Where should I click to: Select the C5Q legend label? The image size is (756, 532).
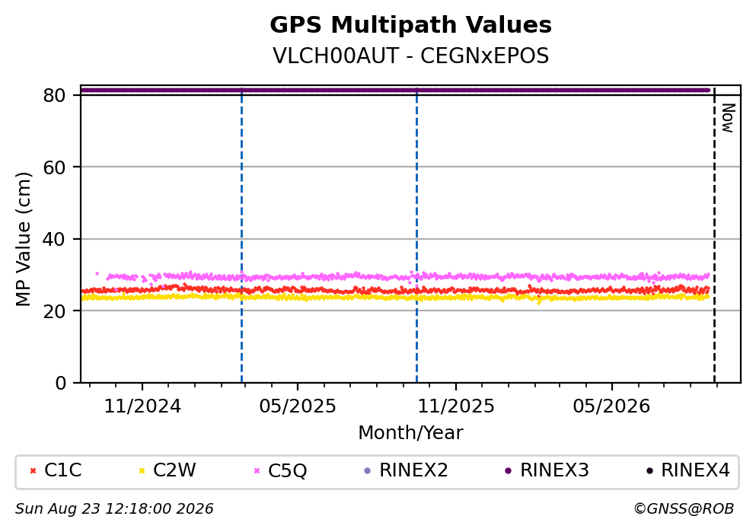click(x=287, y=471)
